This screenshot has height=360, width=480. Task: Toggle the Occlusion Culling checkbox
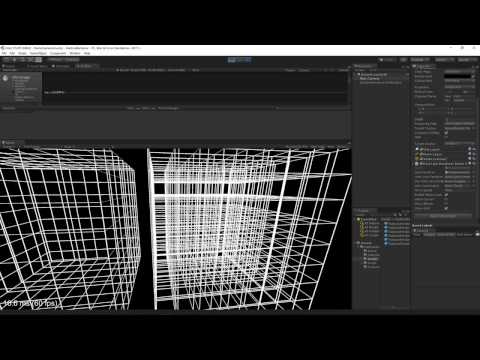coord(446,133)
